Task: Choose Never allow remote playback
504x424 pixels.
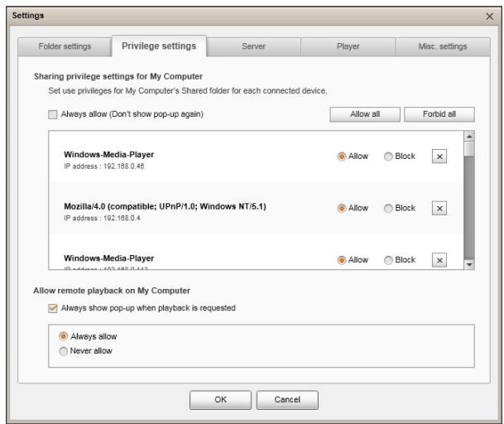Action: tap(64, 351)
